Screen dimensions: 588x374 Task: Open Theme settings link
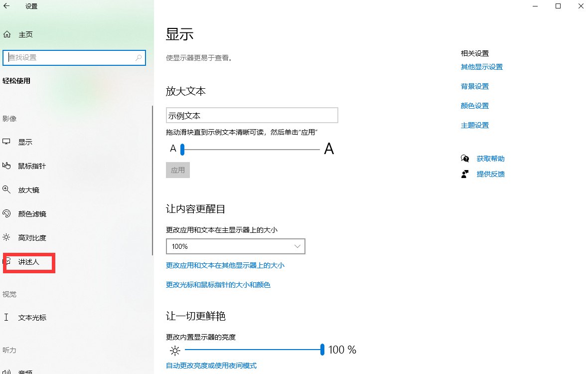coord(474,125)
